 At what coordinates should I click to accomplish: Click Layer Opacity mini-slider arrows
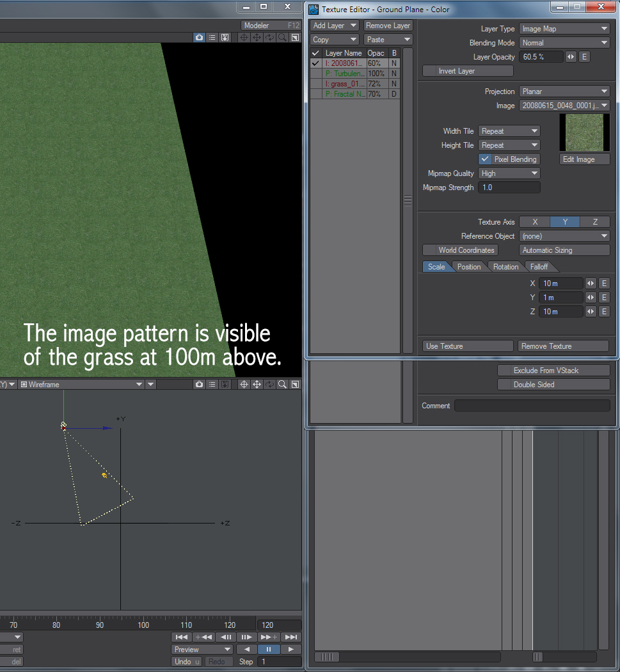tap(571, 57)
